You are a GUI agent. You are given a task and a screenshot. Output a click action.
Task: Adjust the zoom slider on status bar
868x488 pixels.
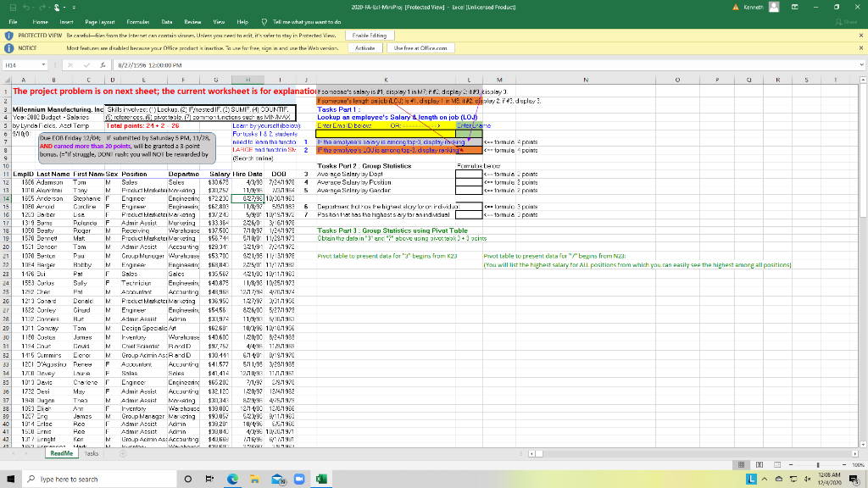tap(816, 465)
